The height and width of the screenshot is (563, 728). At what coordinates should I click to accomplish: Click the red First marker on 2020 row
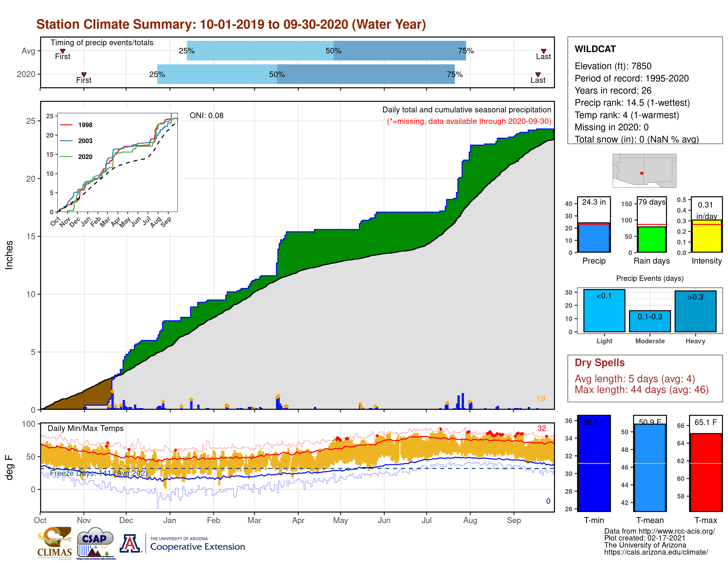tap(84, 74)
